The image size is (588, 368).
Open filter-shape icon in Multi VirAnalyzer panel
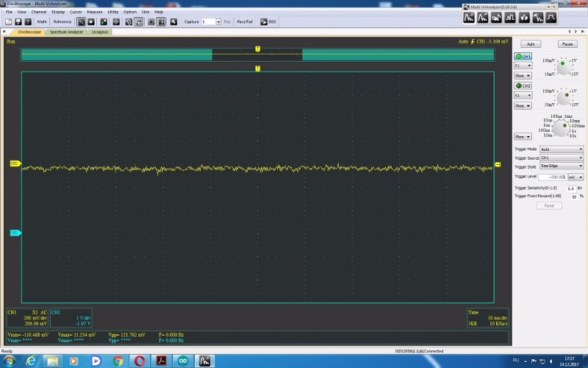pos(551,17)
